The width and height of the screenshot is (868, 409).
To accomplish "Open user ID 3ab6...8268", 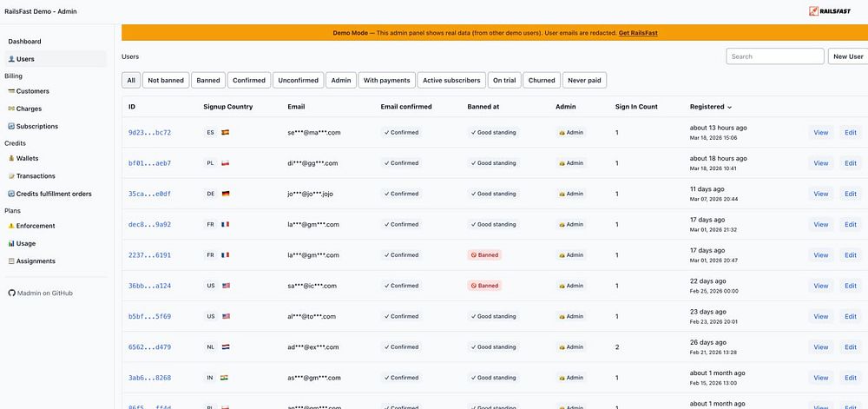I will (x=149, y=378).
